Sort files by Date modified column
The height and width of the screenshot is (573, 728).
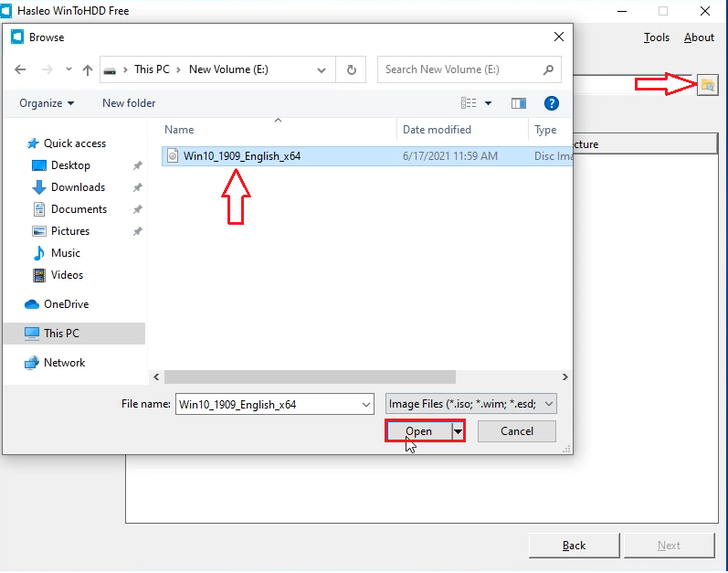[437, 130]
